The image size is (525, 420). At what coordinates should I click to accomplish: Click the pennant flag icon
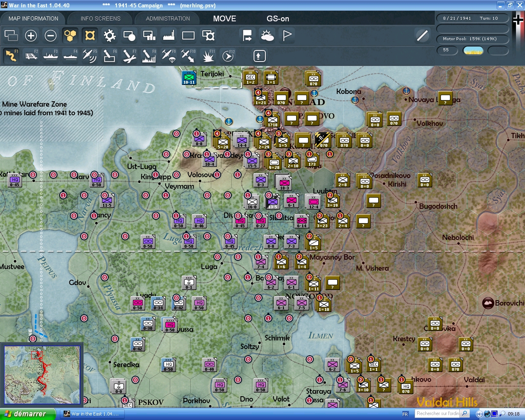coord(287,36)
